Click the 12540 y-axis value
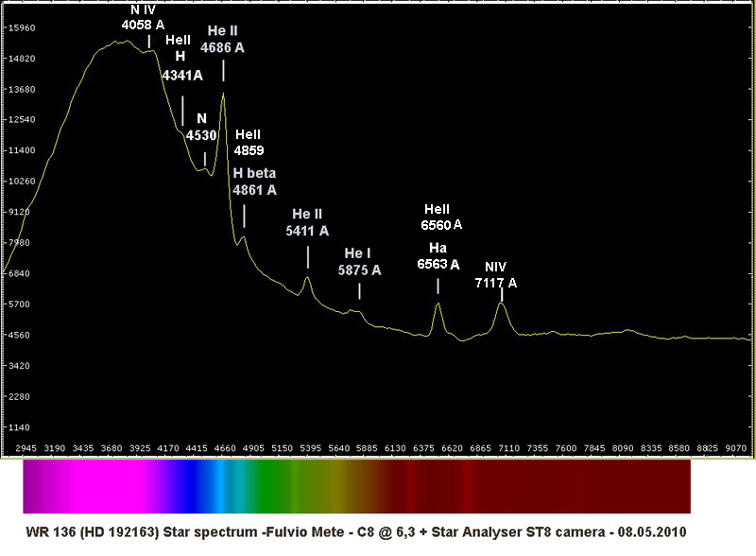The height and width of the screenshot is (556, 756). pyautogui.click(x=22, y=120)
